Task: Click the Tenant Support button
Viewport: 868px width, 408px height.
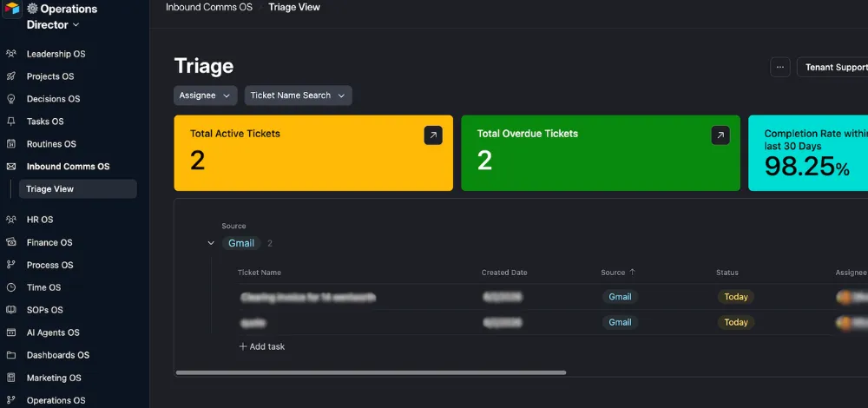Action: (x=835, y=68)
